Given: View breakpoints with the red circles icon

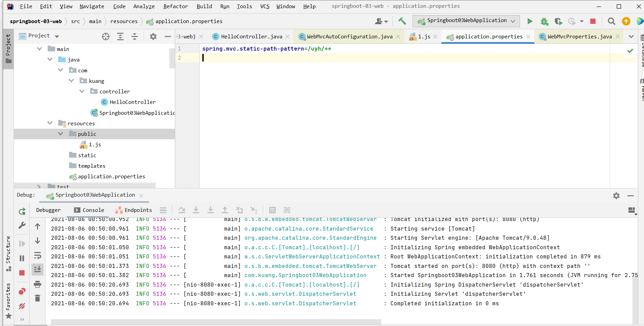Looking at the screenshot, I should 22,291.
